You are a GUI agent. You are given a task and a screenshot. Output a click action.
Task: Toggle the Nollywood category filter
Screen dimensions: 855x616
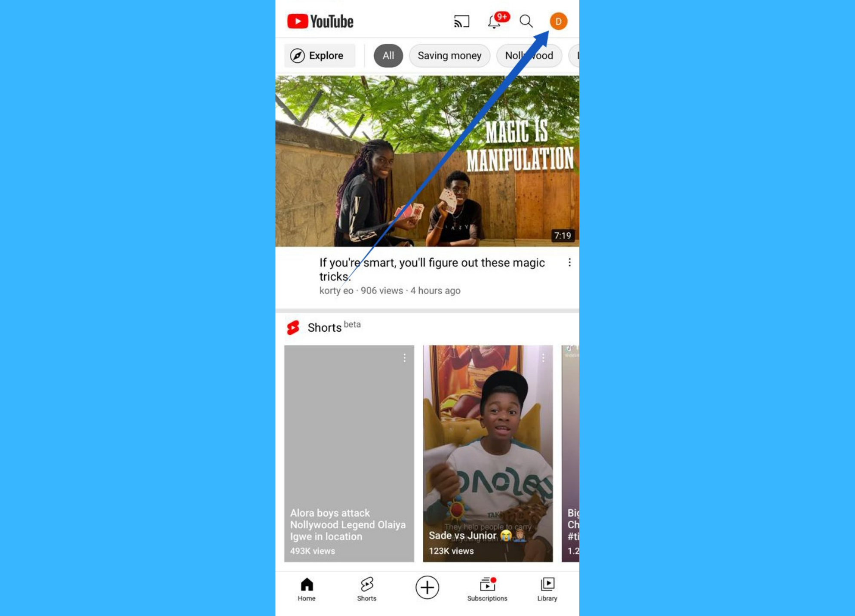(x=529, y=56)
